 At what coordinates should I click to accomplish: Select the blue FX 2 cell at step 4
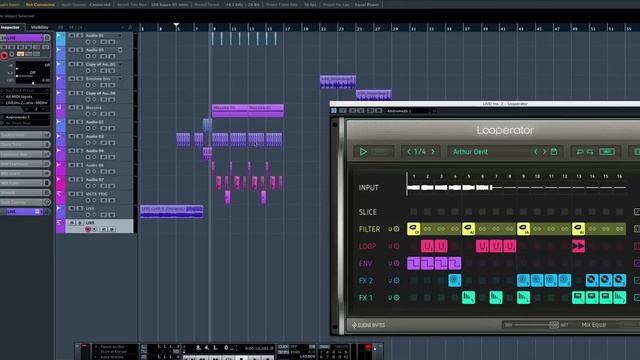(455, 280)
